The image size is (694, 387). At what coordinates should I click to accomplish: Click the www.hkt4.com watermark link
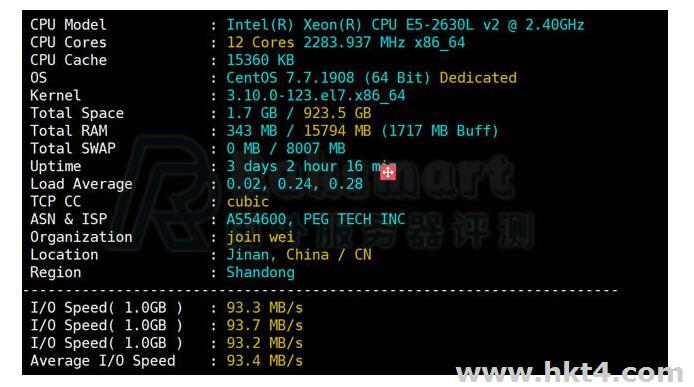(x=569, y=372)
